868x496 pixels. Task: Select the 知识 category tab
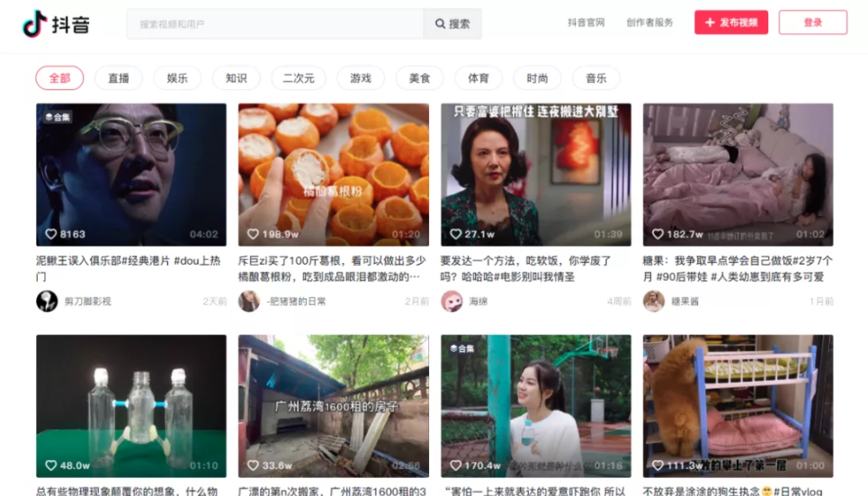click(237, 78)
